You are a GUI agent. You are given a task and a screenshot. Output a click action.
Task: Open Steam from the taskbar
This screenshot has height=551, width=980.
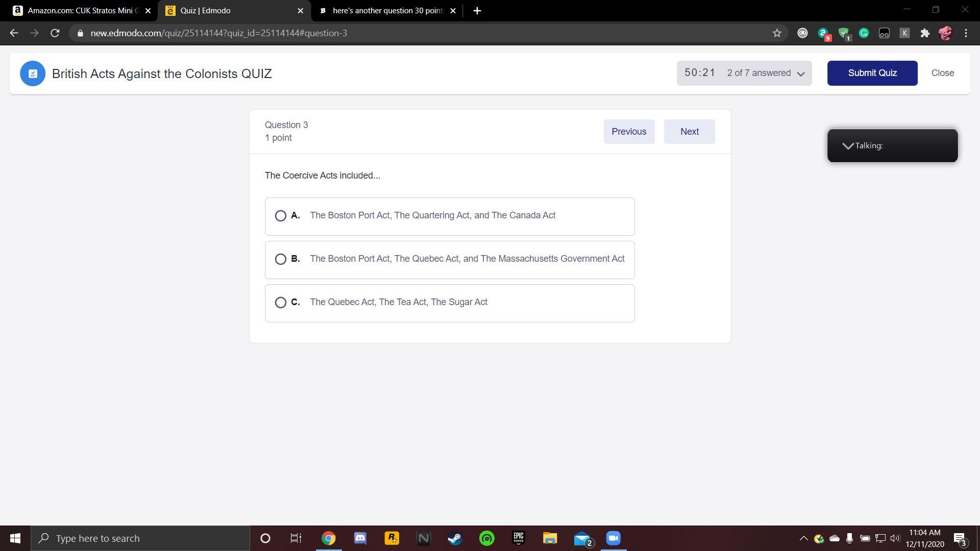[455, 538]
